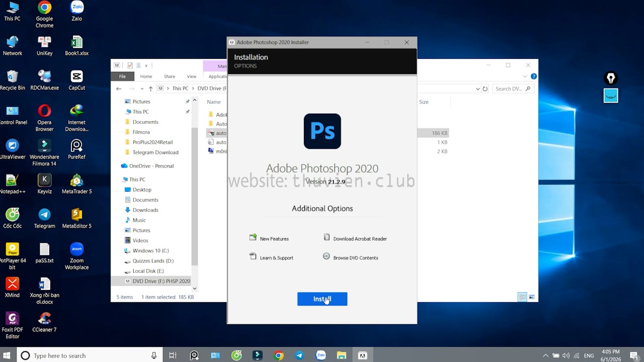
Task: Click the blue Install button
Action: click(x=322, y=299)
